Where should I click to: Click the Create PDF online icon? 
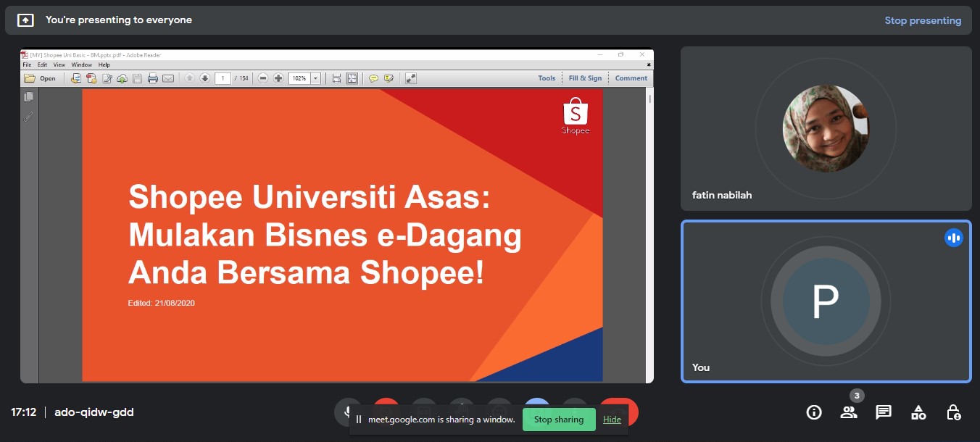point(75,78)
